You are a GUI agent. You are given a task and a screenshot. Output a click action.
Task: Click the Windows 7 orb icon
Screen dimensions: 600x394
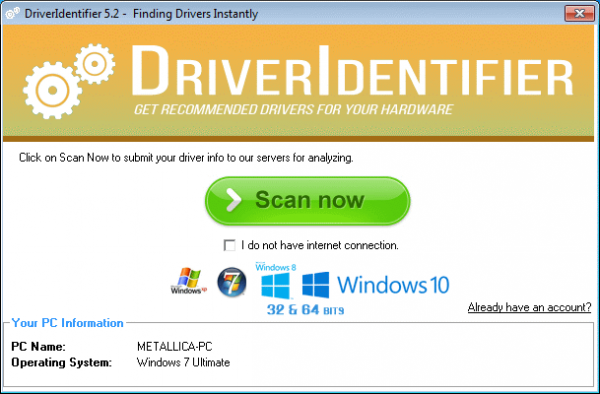tap(232, 282)
